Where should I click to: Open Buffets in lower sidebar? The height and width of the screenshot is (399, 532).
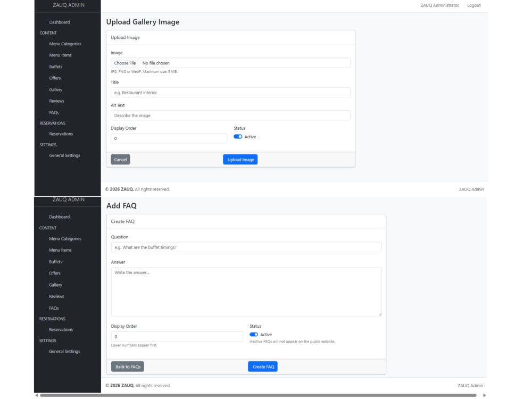[56, 262]
